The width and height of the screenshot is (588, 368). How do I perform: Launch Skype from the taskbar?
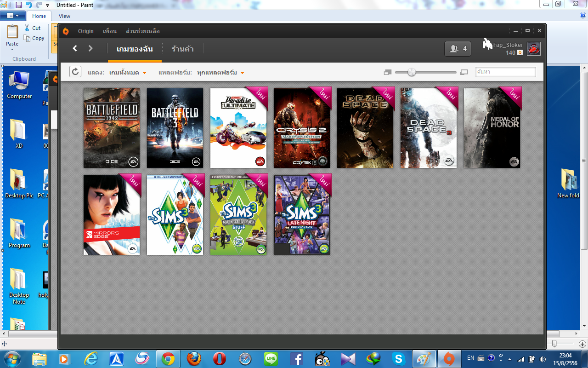coord(398,359)
